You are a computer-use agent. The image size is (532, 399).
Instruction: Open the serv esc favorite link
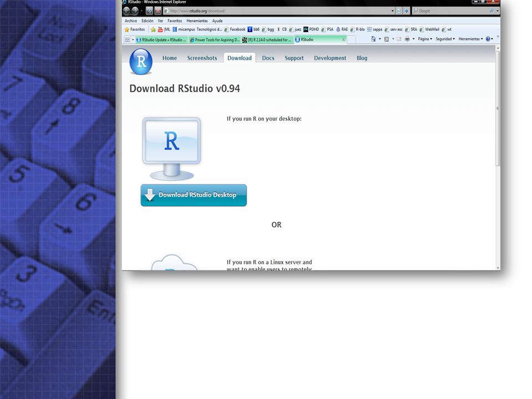[393, 29]
